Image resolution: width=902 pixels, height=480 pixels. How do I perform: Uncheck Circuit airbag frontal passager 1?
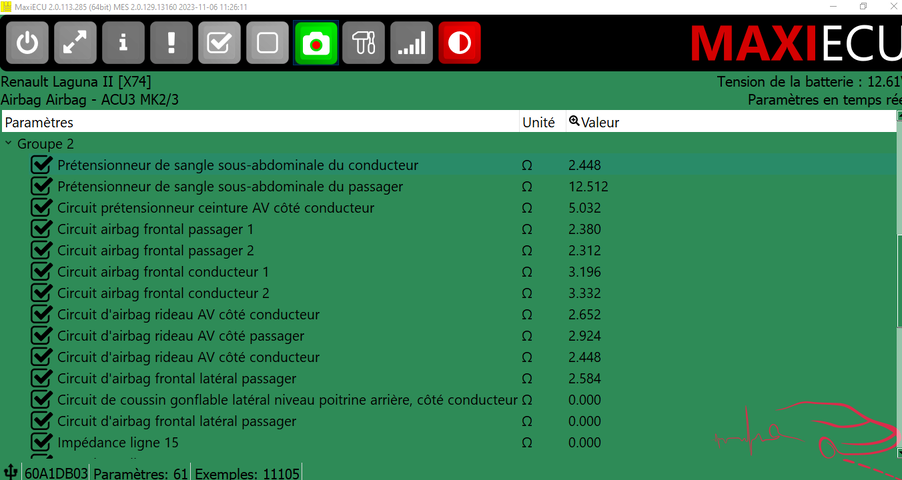tap(41, 229)
